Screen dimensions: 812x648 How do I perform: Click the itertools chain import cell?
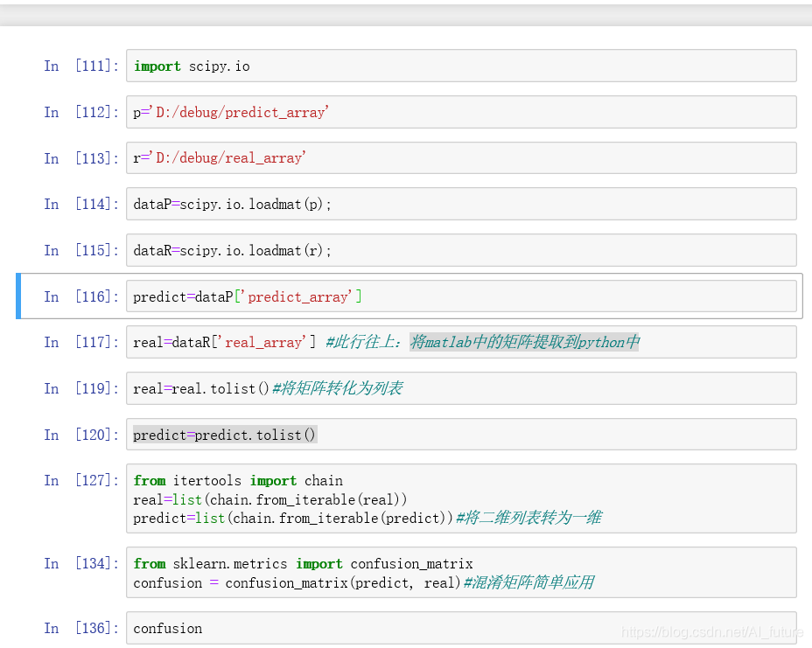pyautogui.click(x=461, y=499)
